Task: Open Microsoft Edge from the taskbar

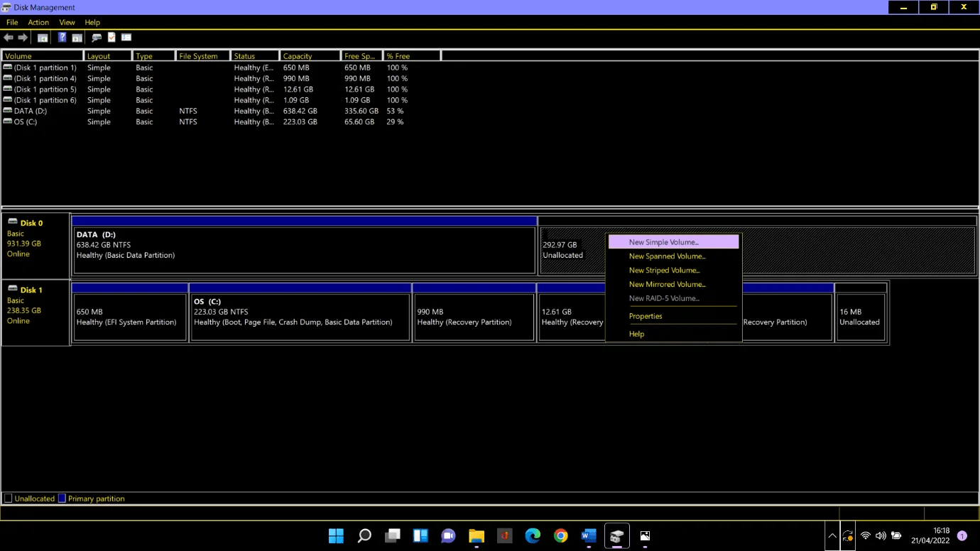Action: [x=533, y=535]
